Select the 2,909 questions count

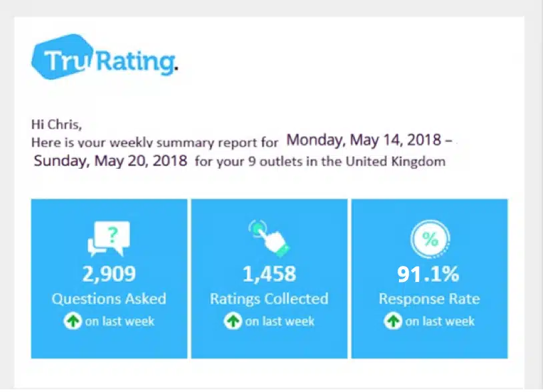click(x=109, y=274)
